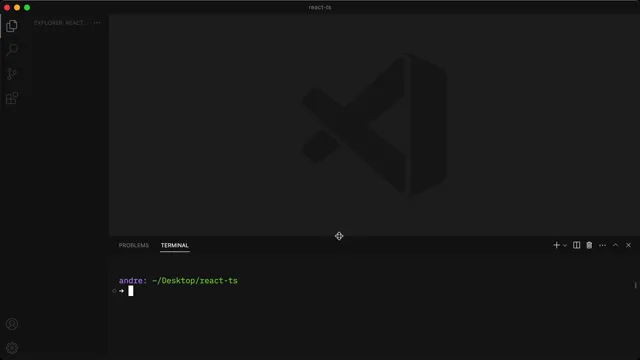Open the Manage settings gear
Viewport: 640px width, 360px height.
click(x=12, y=348)
